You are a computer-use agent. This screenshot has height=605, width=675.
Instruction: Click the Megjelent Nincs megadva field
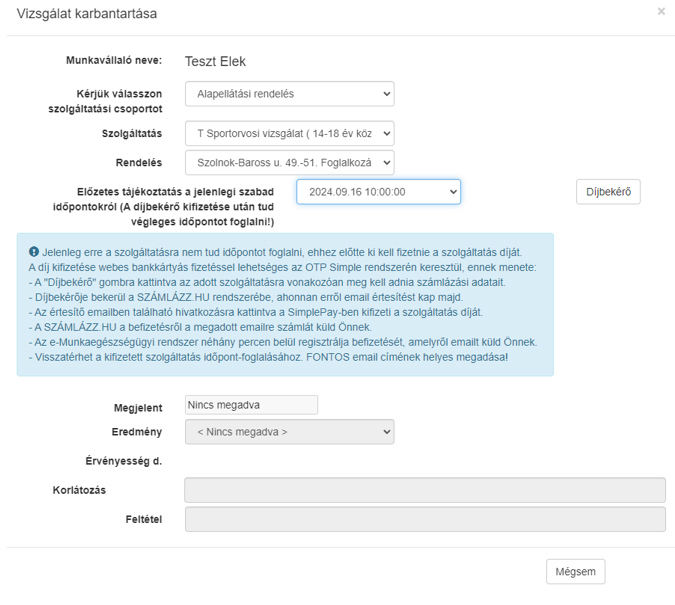[x=251, y=405]
